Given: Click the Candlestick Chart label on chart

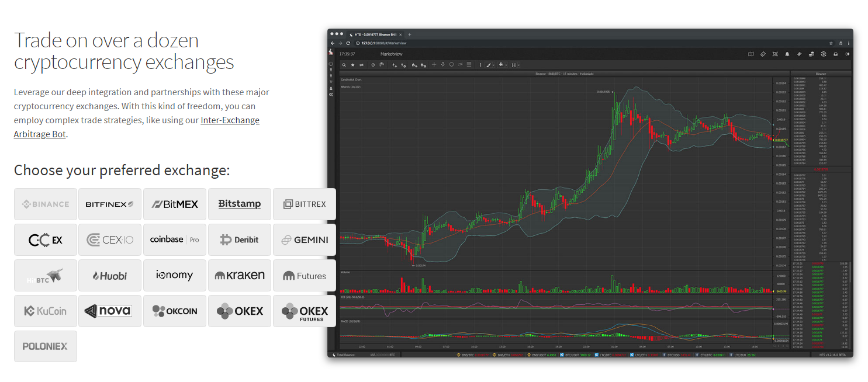Looking at the screenshot, I should click(351, 79).
